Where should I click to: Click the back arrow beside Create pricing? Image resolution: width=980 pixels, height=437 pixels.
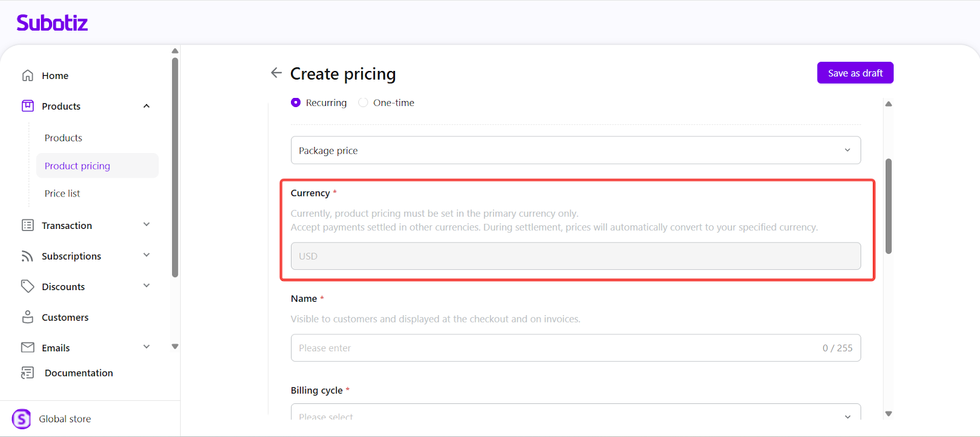click(x=276, y=73)
